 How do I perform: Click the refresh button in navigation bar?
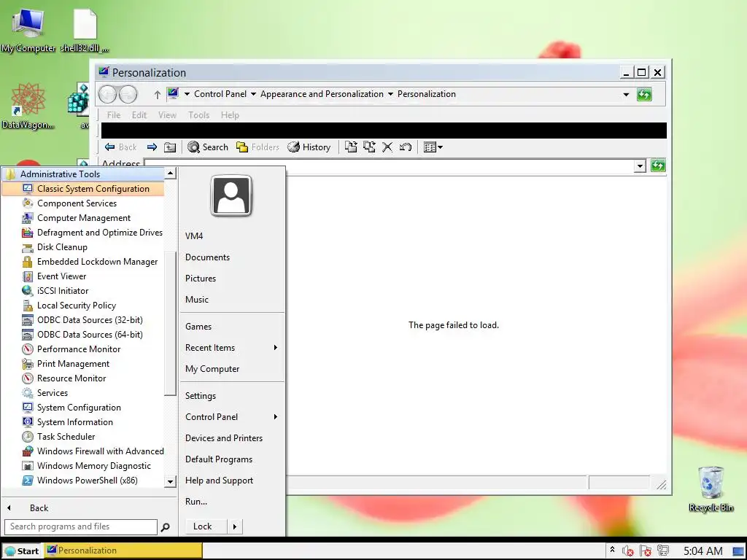click(x=644, y=94)
